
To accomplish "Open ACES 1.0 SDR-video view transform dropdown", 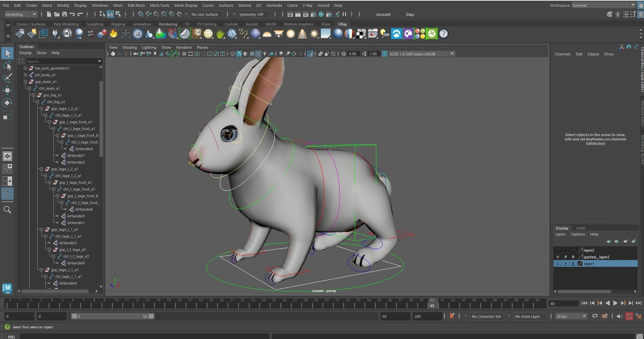I will click(422, 54).
